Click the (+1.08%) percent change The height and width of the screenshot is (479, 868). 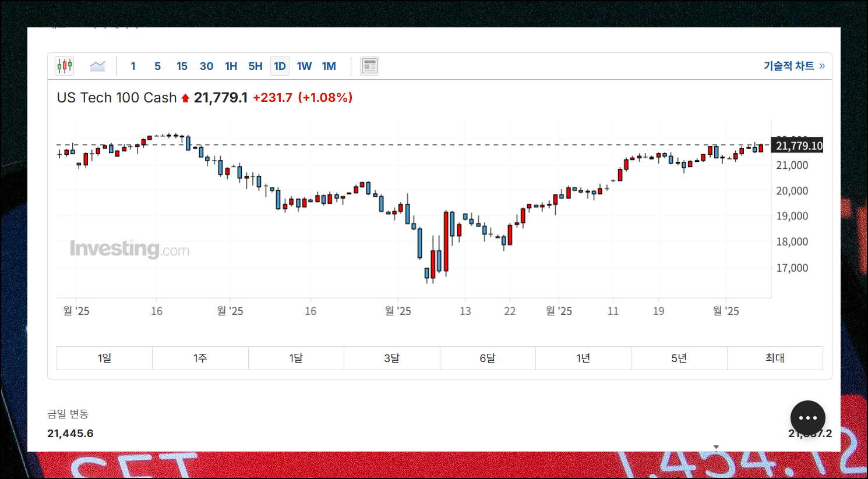(x=325, y=98)
